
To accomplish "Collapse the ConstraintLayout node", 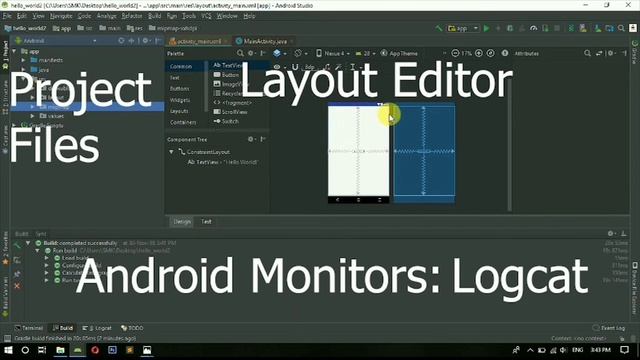I will coord(171,152).
